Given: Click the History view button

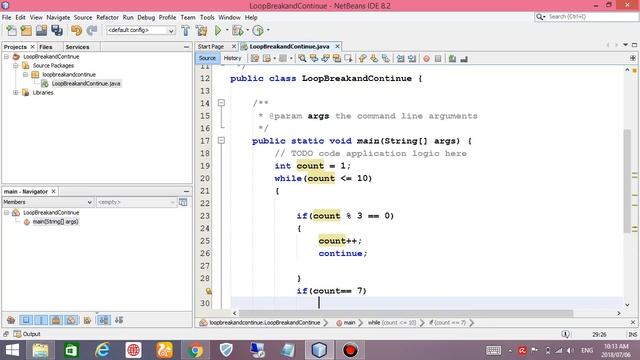Looking at the screenshot, I should coord(232,58).
